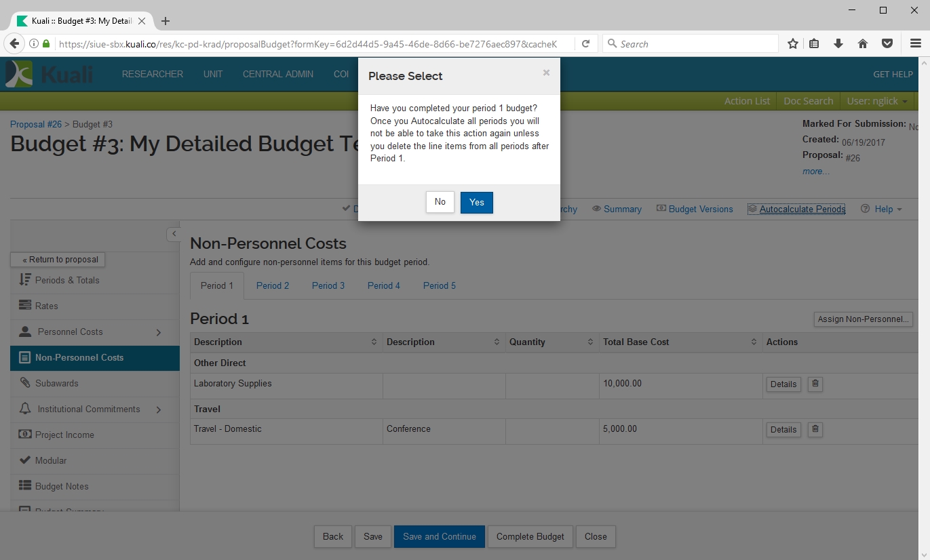Delete the Laboratory Supplies line item
Viewport: 930px width, 560px height.
pos(815,384)
